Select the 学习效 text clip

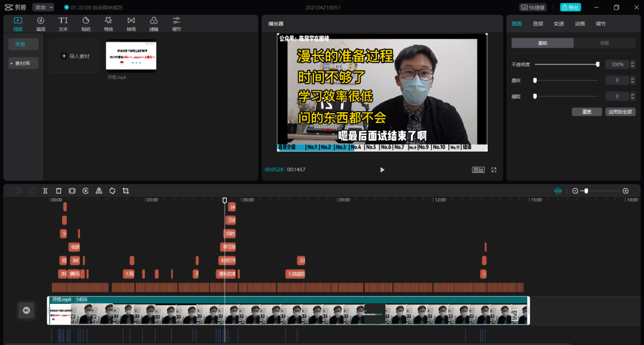click(x=228, y=247)
